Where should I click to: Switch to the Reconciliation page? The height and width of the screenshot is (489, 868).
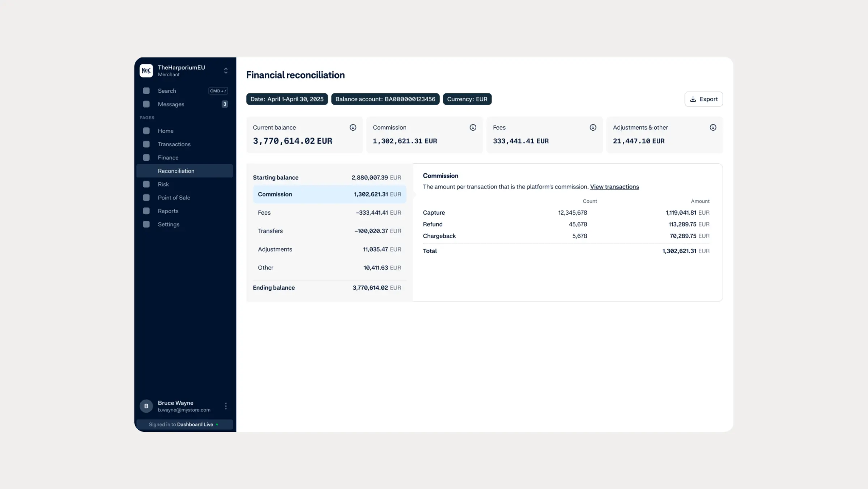click(176, 170)
